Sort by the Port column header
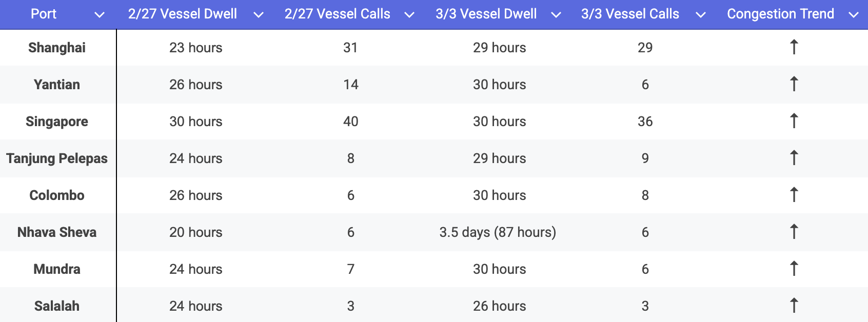The height and width of the screenshot is (322, 868). pyautogui.click(x=44, y=14)
